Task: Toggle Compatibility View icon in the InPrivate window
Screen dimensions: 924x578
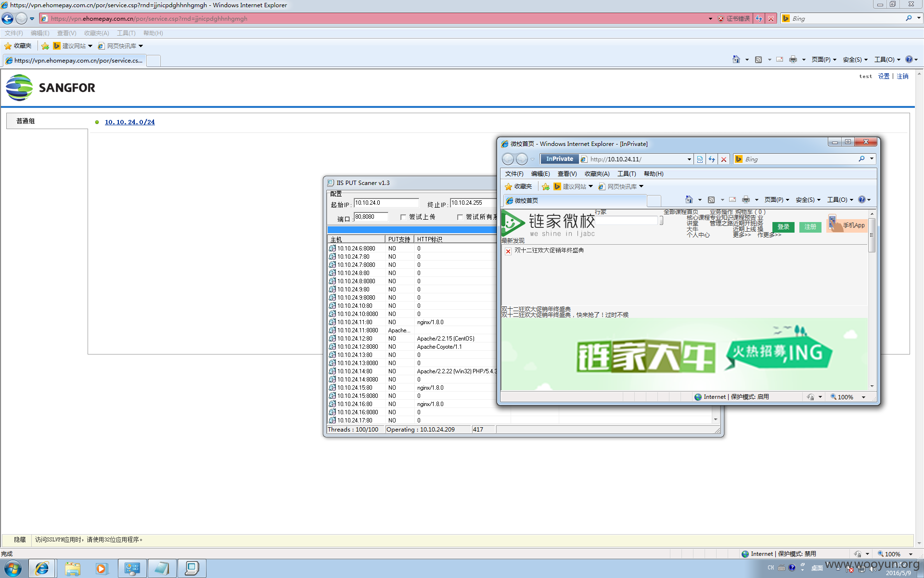Action: click(x=700, y=159)
